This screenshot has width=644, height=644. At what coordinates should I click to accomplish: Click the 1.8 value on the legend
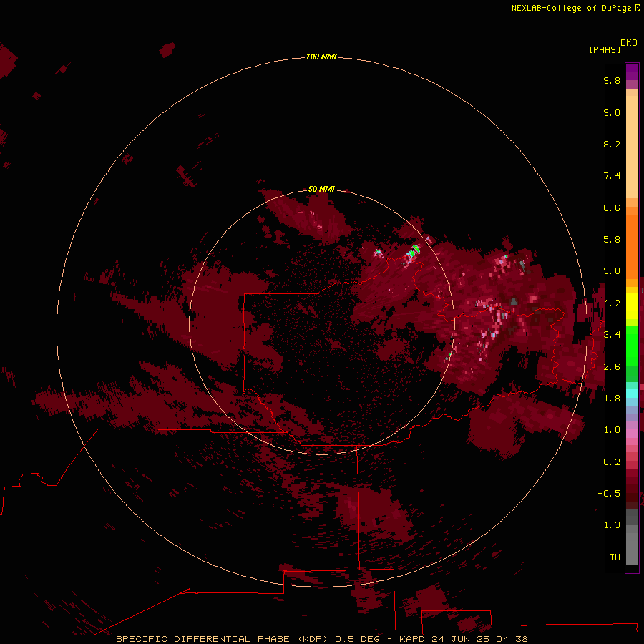pos(612,399)
